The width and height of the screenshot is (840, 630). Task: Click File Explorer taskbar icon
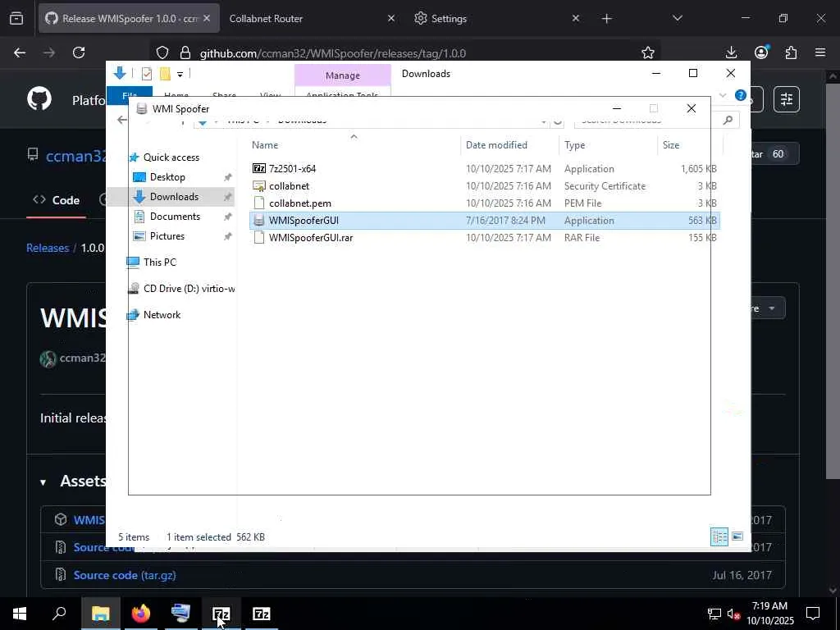[101, 614]
